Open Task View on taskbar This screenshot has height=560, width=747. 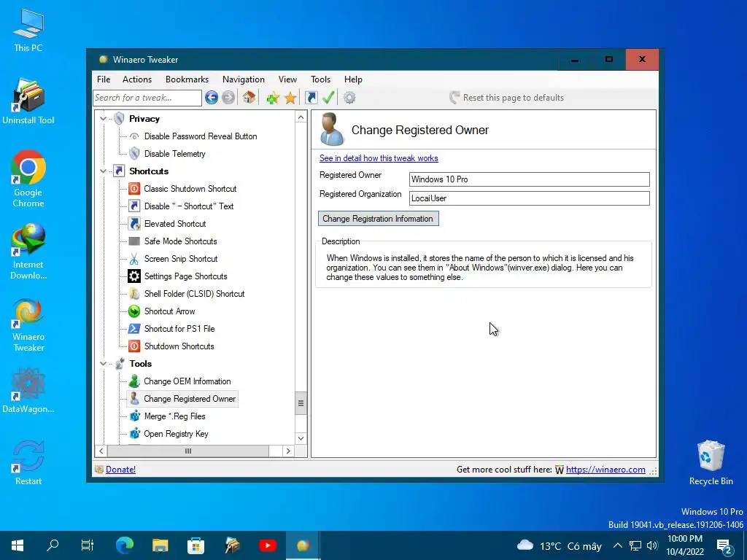88,545
